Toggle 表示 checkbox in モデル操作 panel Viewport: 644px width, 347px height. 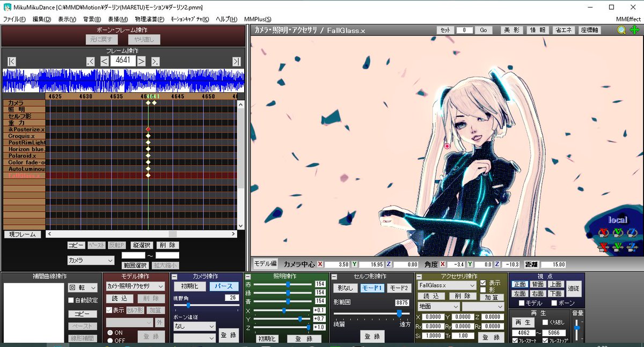(x=109, y=310)
